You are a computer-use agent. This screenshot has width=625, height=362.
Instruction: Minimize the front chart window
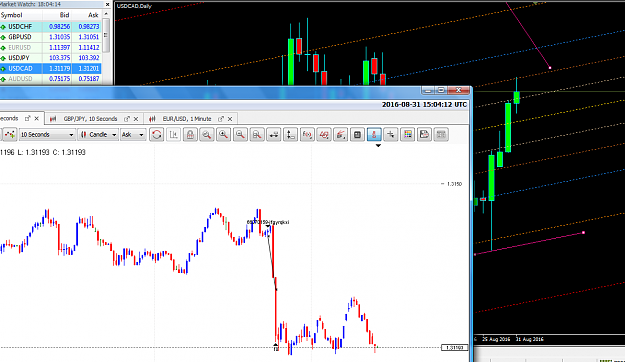point(428,90)
